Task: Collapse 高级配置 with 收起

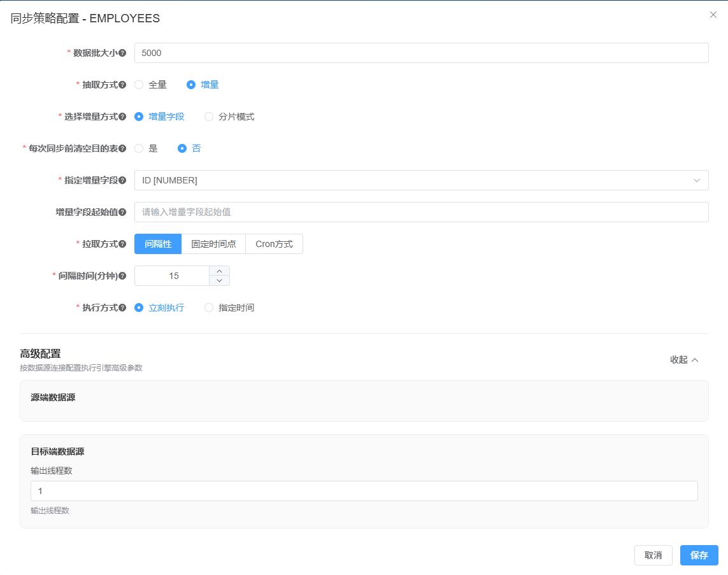Action: coord(684,360)
